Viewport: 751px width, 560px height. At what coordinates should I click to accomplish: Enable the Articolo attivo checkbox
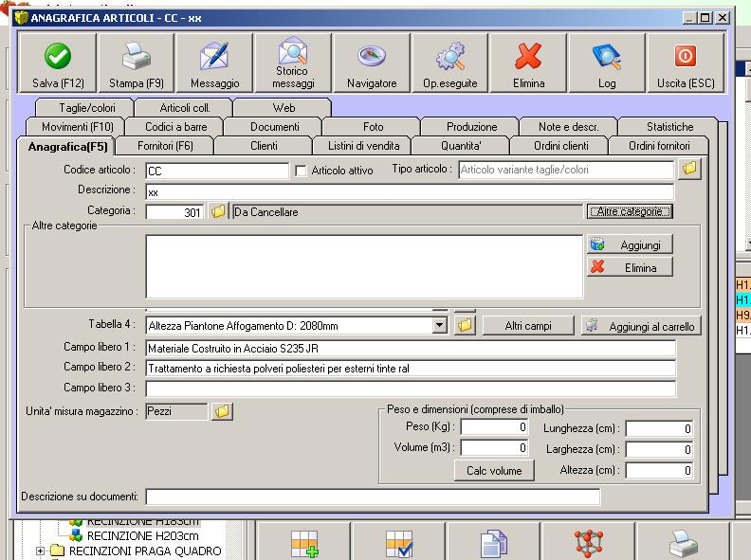pos(302,172)
